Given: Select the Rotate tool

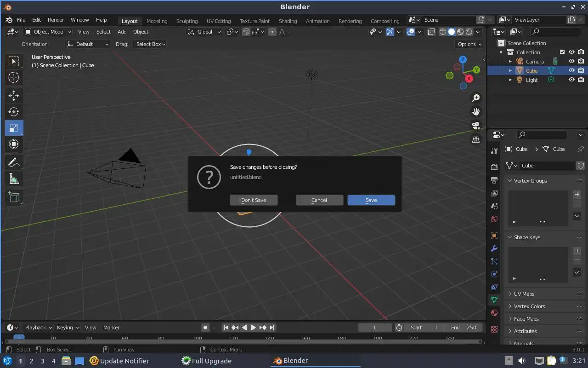Looking at the screenshot, I should coord(14,112).
